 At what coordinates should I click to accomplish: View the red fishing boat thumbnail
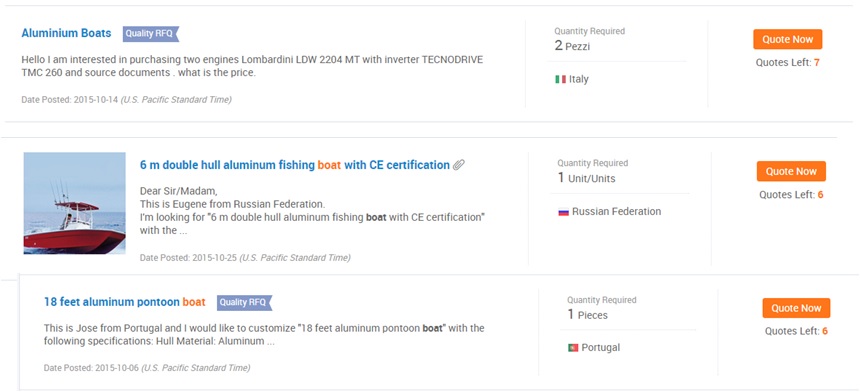click(75, 203)
